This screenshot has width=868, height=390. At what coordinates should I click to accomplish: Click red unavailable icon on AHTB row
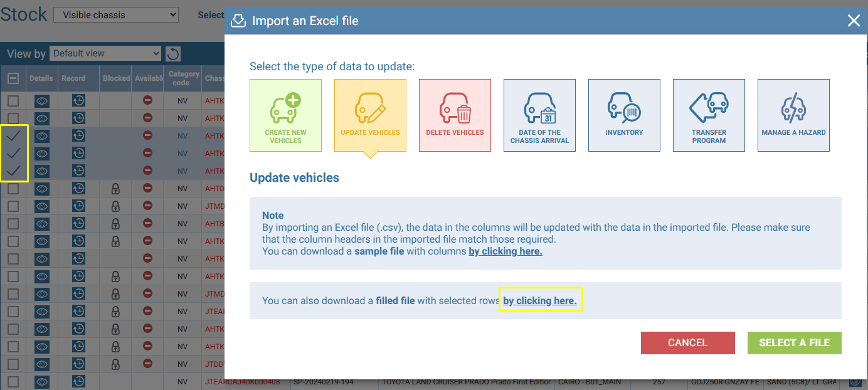tap(147, 223)
